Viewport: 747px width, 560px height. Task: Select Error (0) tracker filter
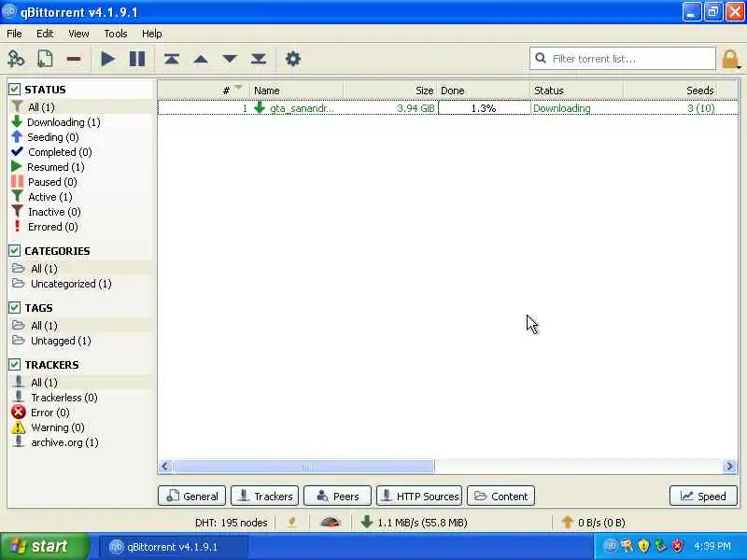tap(41, 413)
